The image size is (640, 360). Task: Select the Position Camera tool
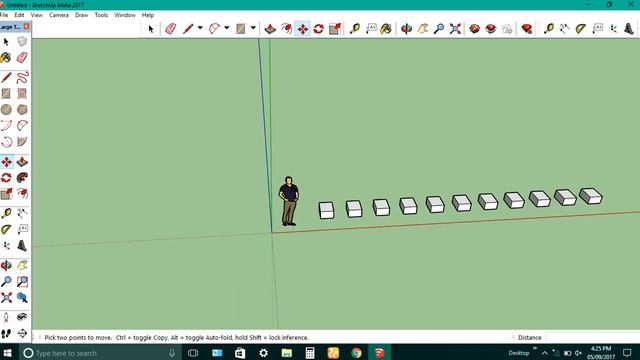pyautogui.click(x=6, y=317)
